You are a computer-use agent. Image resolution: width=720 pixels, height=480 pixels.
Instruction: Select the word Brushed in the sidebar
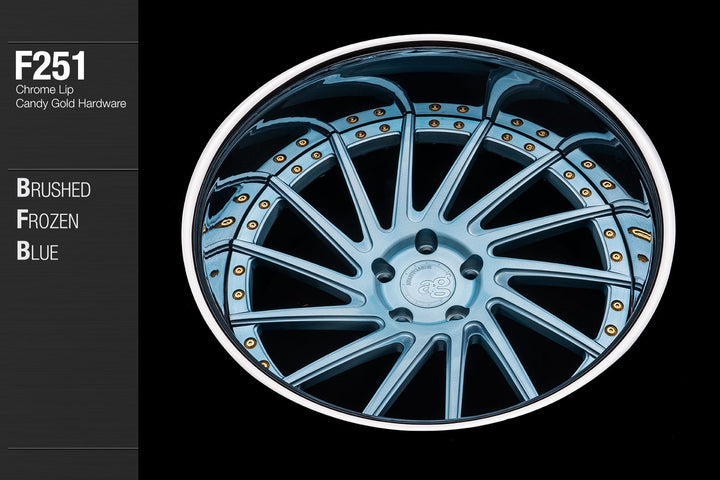53,190
